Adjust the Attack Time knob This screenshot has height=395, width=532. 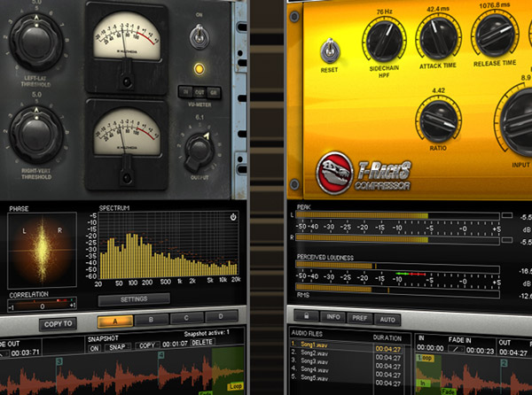(x=438, y=38)
